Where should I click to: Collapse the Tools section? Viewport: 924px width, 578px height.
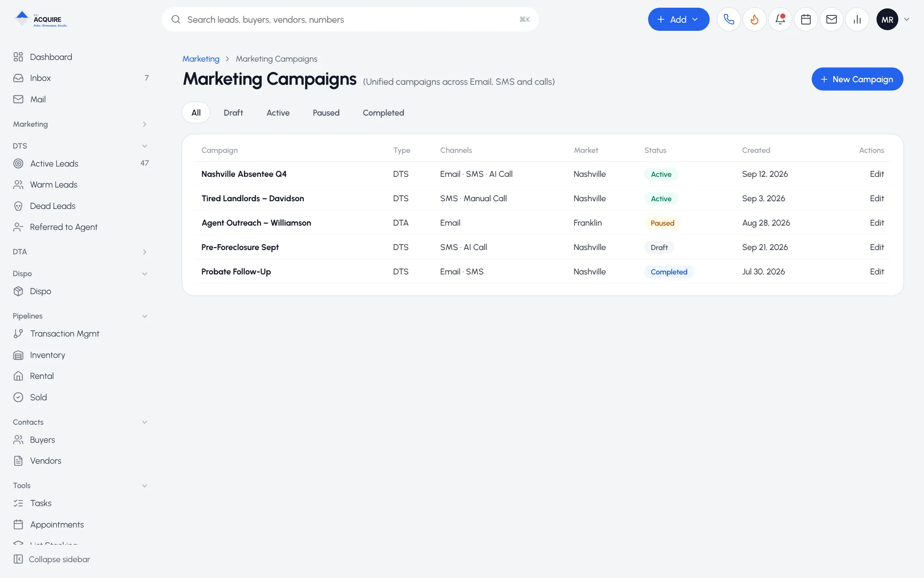click(x=80, y=486)
